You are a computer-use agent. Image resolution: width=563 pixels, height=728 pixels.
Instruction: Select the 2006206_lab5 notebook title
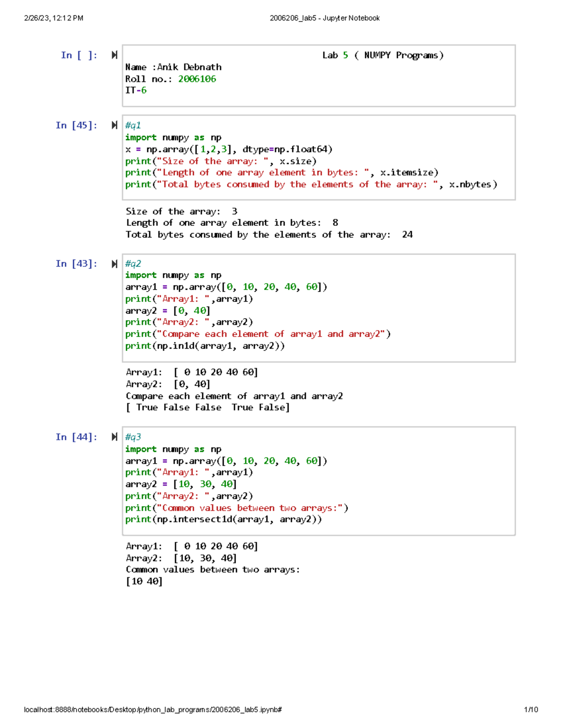coord(325,18)
